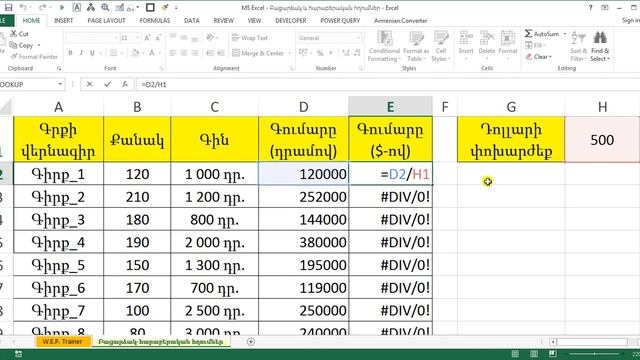Open Insert Function dialog (fx)
This screenshot has height=360, width=640.
[x=124, y=84]
